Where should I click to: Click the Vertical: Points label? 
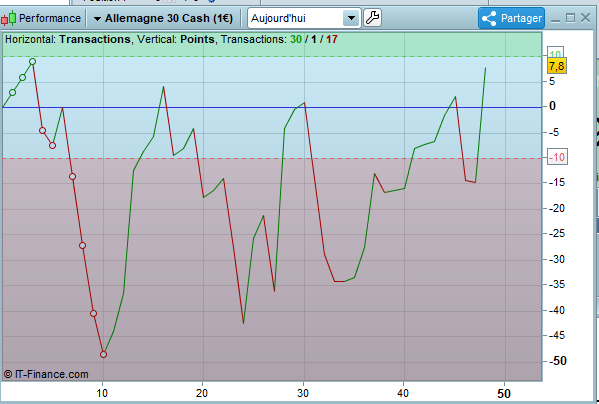point(176,39)
